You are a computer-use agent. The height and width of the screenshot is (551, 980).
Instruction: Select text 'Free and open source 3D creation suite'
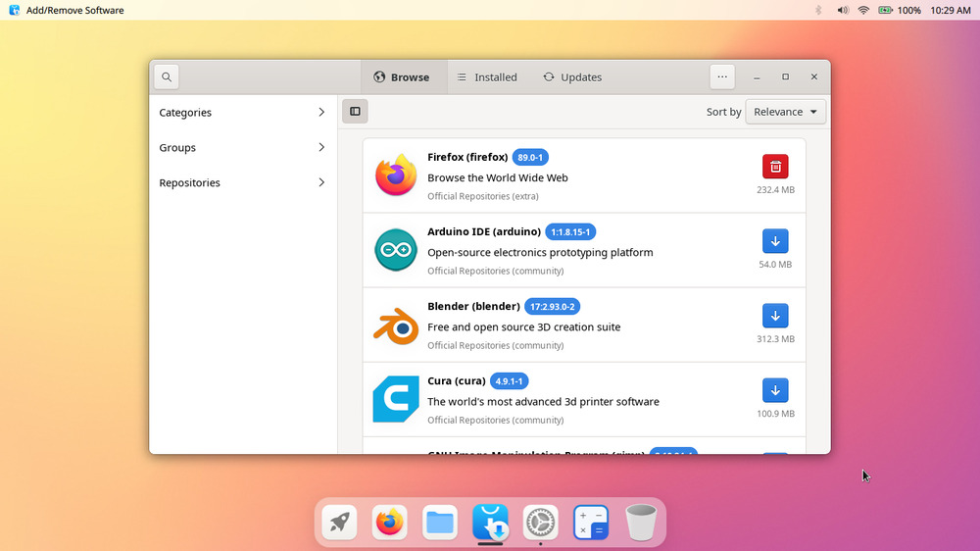pos(523,326)
